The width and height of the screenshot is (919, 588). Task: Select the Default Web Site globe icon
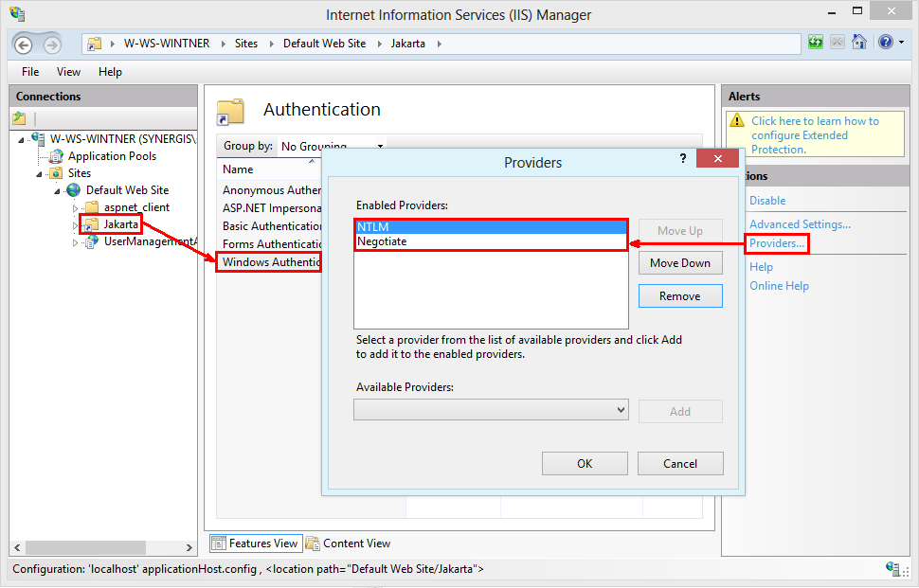pos(74,189)
